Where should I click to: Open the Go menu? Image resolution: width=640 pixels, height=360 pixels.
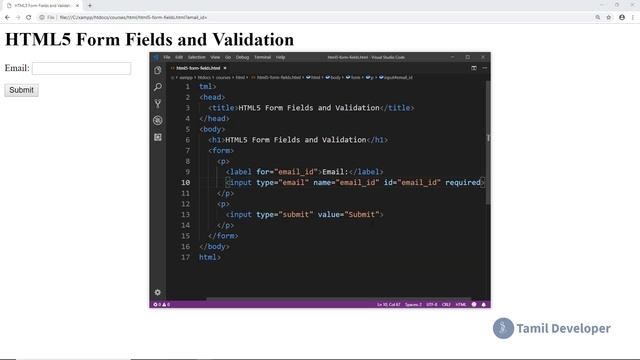point(228,58)
